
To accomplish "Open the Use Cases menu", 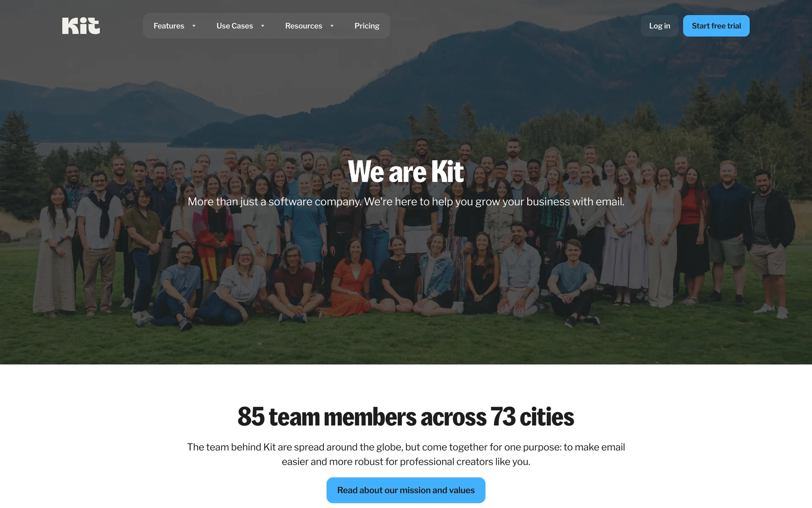I will (235, 26).
